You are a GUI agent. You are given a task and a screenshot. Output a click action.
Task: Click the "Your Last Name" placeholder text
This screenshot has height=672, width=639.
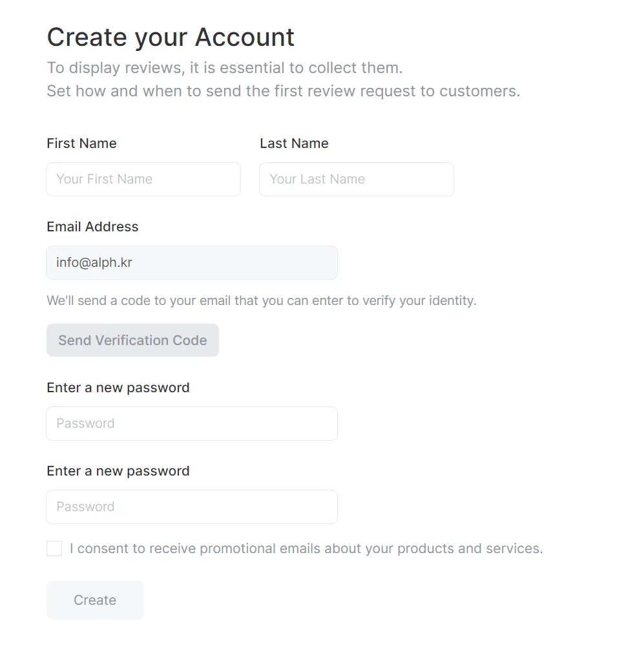[x=317, y=179]
